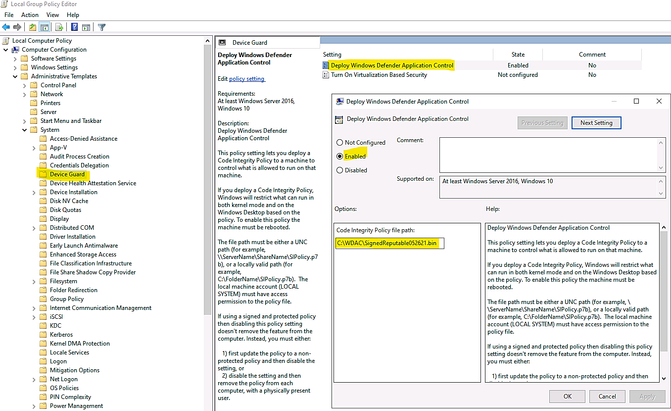This screenshot has width=671, height=411.
Task: Click the Previous Setting button
Action: click(542, 123)
